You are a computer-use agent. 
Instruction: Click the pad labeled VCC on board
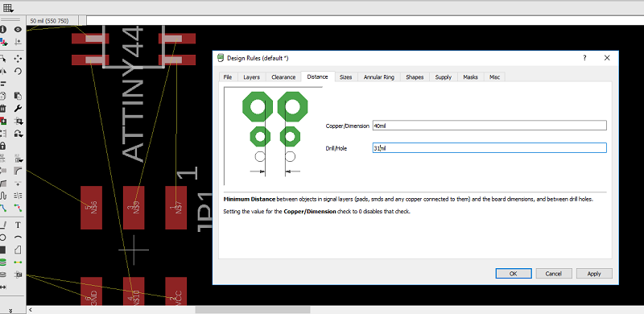click(x=175, y=291)
